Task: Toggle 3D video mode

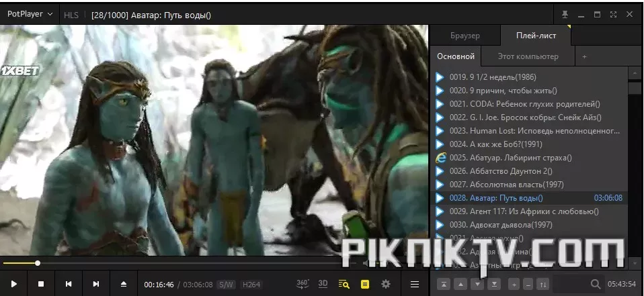Action: point(323,284)
